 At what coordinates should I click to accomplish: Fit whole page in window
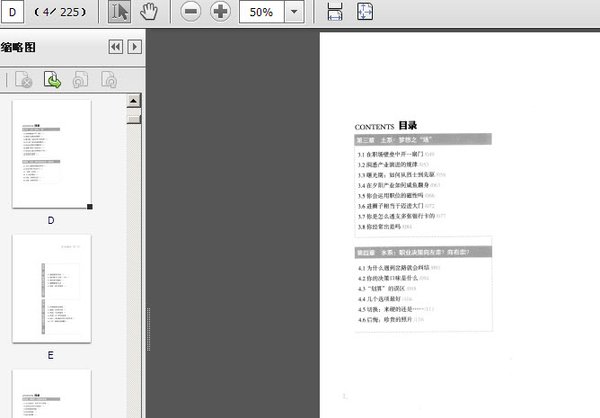[x=365, y=12]
